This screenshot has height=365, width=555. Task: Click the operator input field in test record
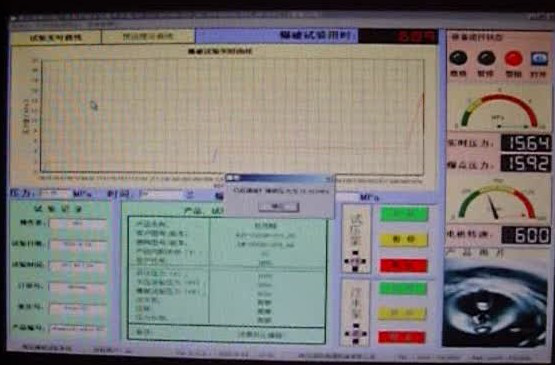(78, 224)
